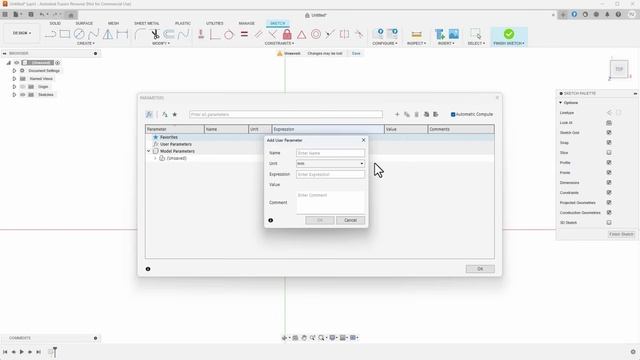Click the Measure ruler icon under Inspect
Viewport: 640px width, 360px height.
[416, 34]
